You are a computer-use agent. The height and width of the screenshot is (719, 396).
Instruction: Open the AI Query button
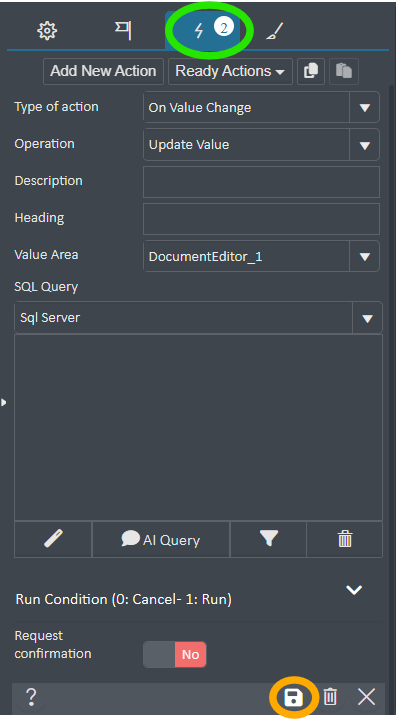coord(161,539)
